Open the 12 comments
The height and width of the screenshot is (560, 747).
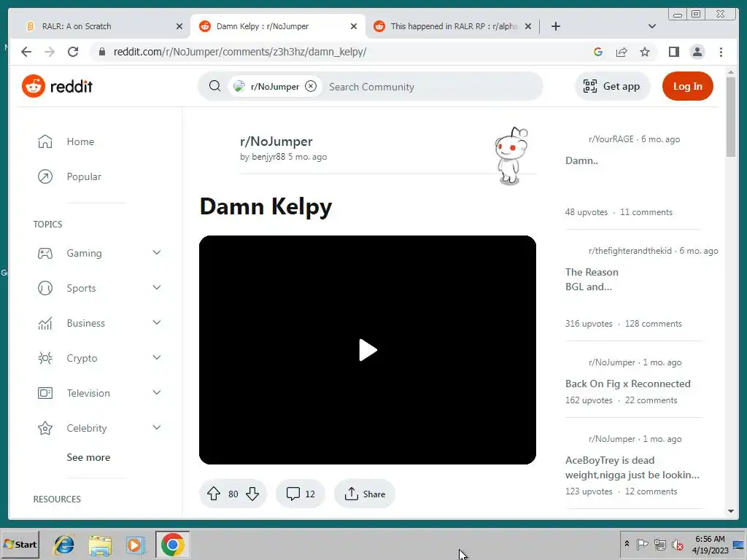click(x=301, y=494)
